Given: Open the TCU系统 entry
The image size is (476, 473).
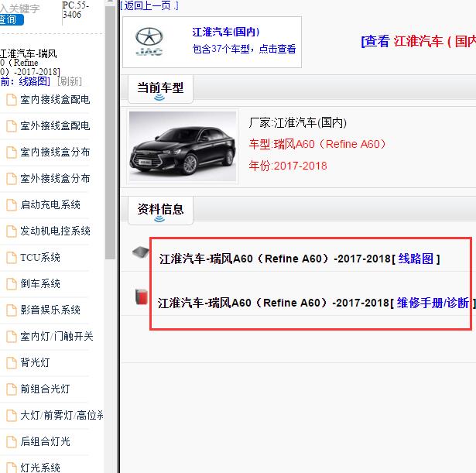Looking at the screenshot, I should pyautogui.click(x=40, y=258).
